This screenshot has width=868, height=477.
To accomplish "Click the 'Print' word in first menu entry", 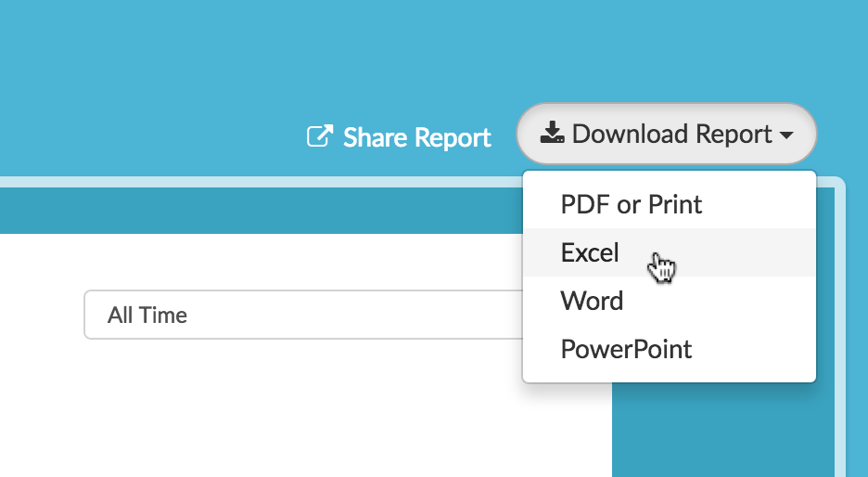I will pyautogui.click(x=676, y=204).
